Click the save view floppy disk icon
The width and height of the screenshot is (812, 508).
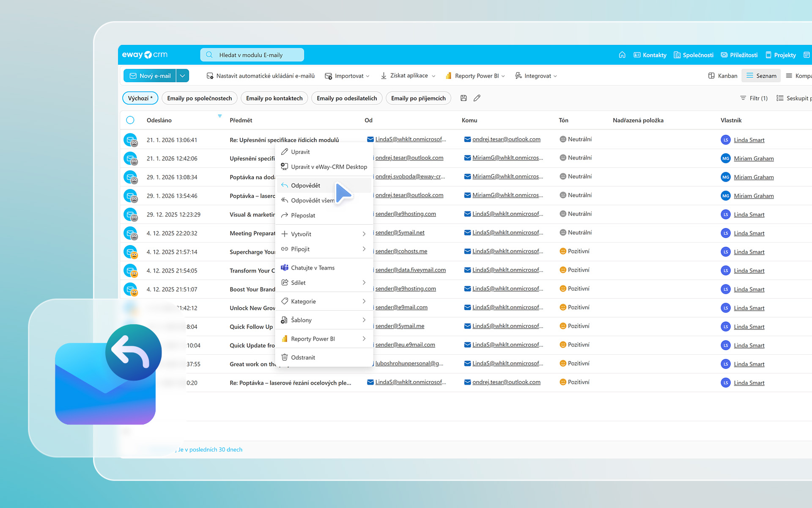[x=464, y=98]
